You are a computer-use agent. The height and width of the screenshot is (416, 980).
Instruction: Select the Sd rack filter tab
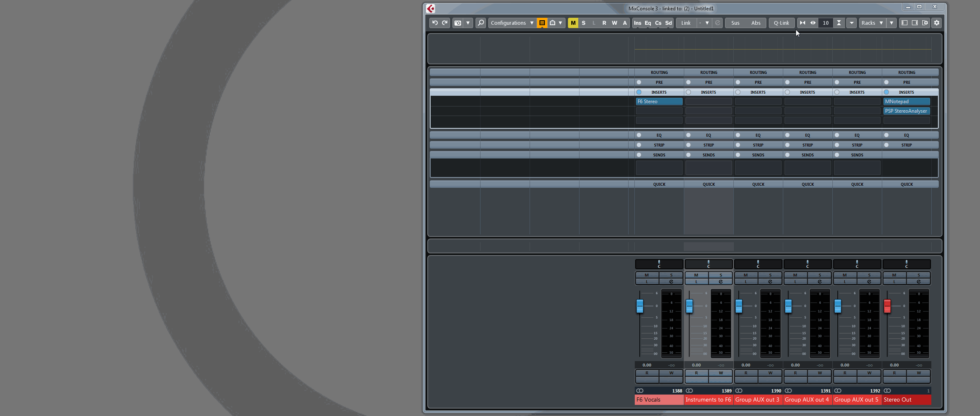point(668,23)
